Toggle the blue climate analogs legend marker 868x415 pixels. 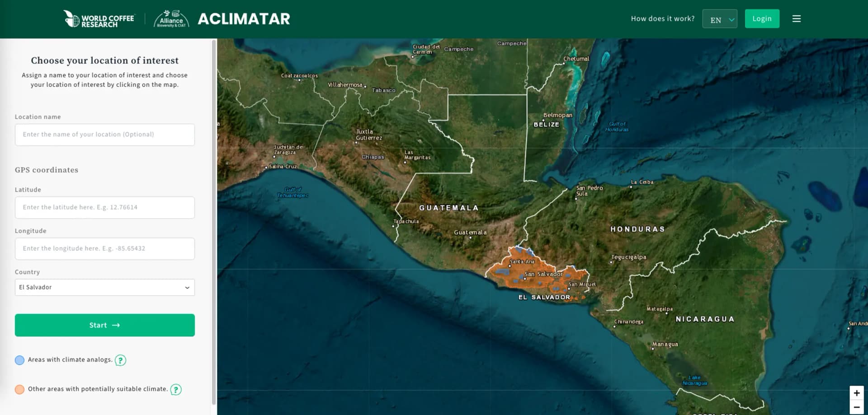[19, 360]
